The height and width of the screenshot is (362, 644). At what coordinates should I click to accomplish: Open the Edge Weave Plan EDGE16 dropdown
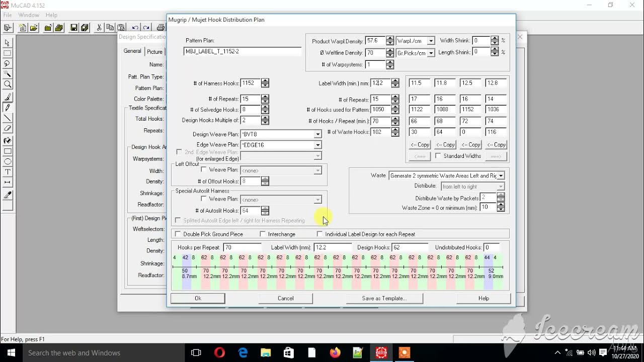(x=317, y=145)
